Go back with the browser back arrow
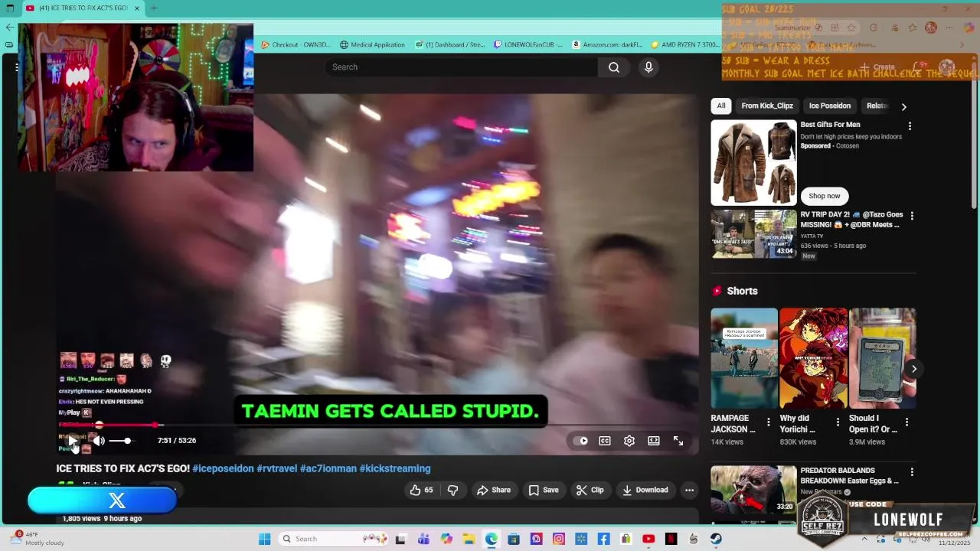Screen dimensions: 980x551 pos(9,27)
